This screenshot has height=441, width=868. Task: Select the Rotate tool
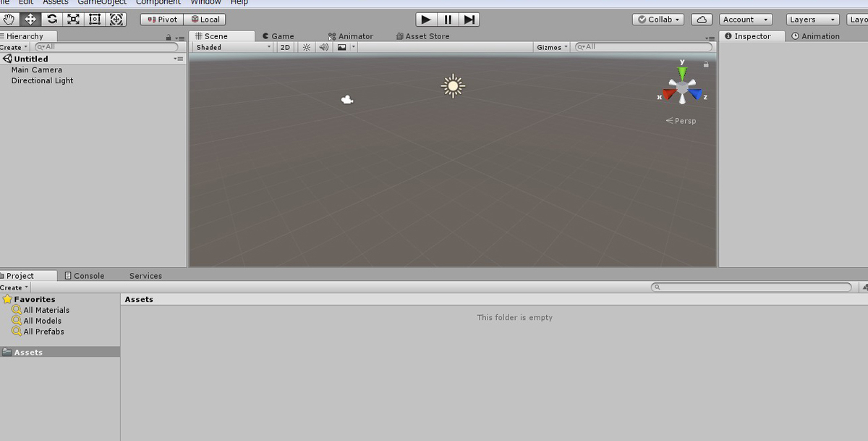click(x=52, y=20)
